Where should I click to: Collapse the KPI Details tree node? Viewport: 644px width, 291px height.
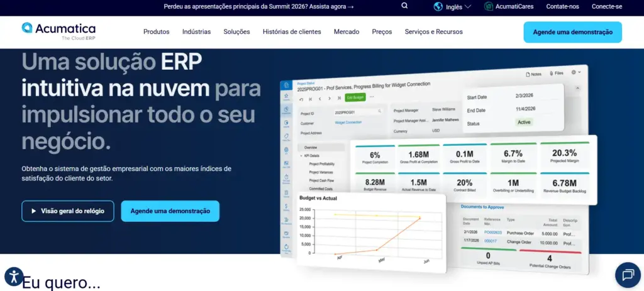click(x=301, y=156)
